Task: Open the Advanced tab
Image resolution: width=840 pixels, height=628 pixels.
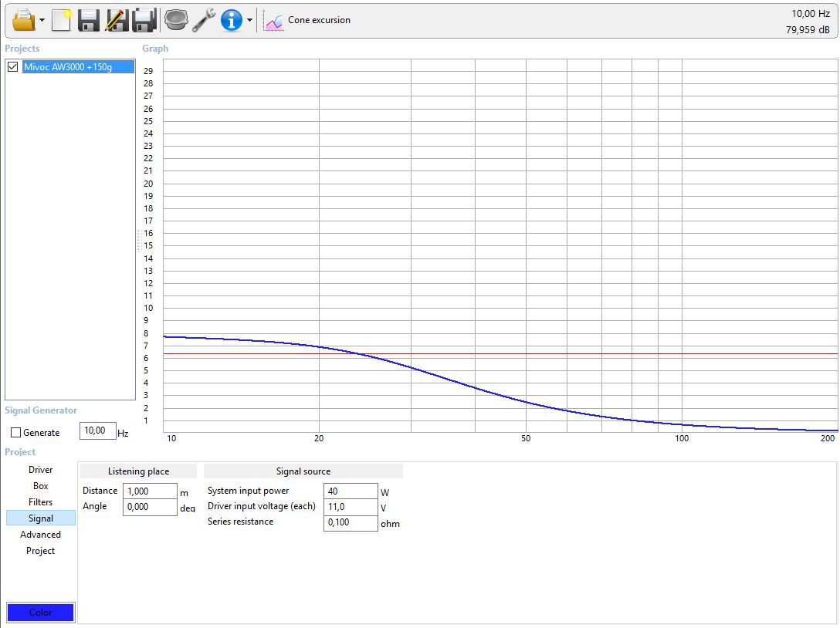Action: coord(41,535)
